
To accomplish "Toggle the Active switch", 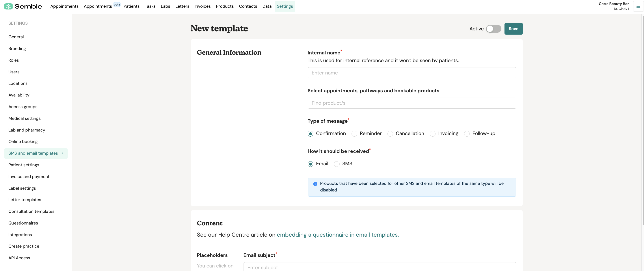I will click(x=493, y=29).
